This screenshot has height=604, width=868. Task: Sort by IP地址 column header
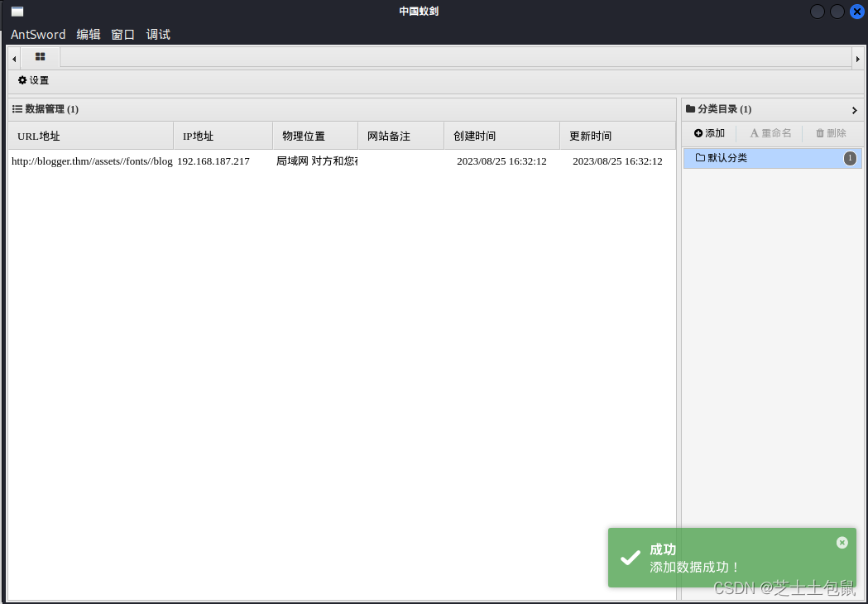(223, 136)
